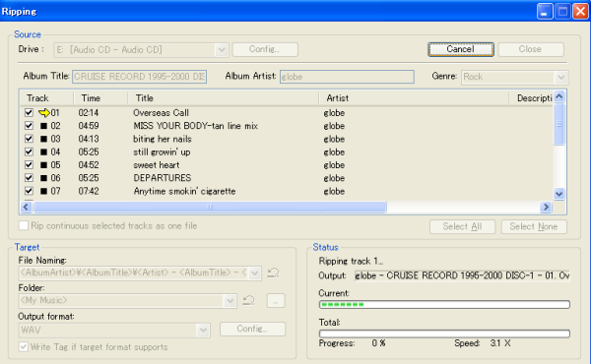Reset Folder with the undo arrow icon
This screenshot has height=364, width=591.
(x=249, y=300)
